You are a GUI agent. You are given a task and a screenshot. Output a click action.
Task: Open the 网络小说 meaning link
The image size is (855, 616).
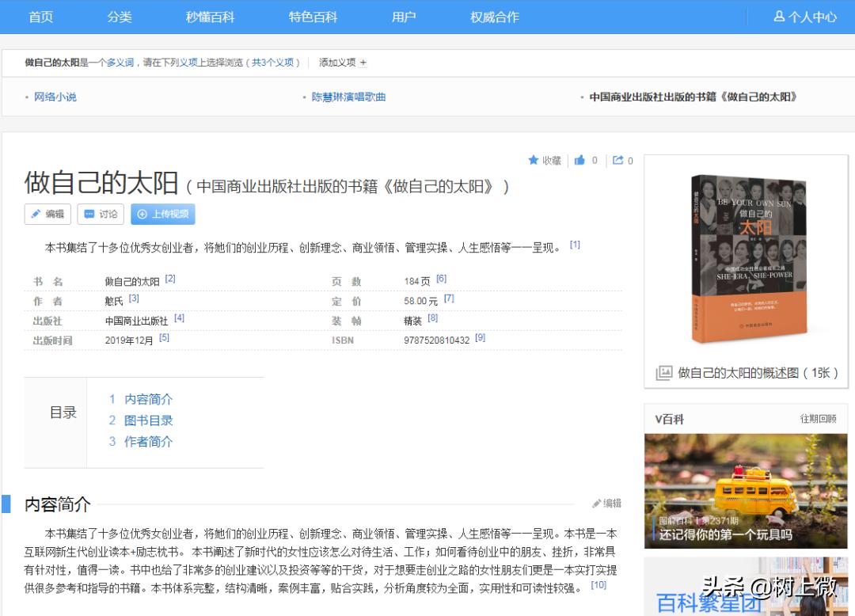pyautogui.click(x=55, y=97)
